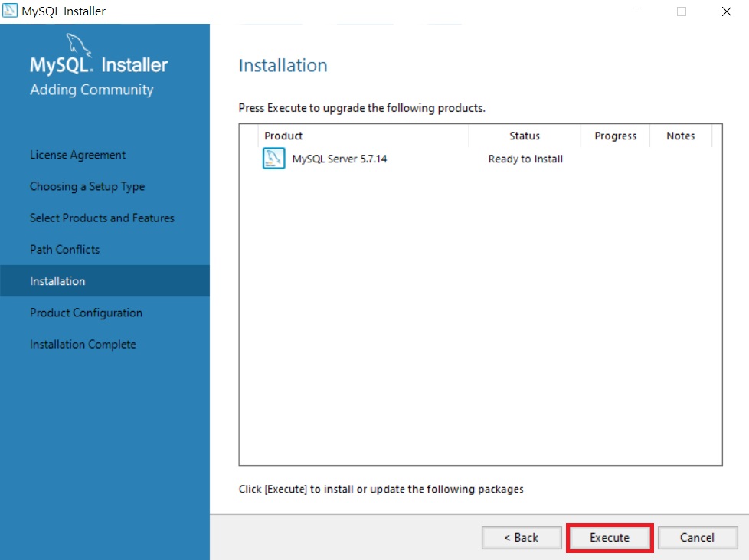Open the License Agreement step

[78, 155]
